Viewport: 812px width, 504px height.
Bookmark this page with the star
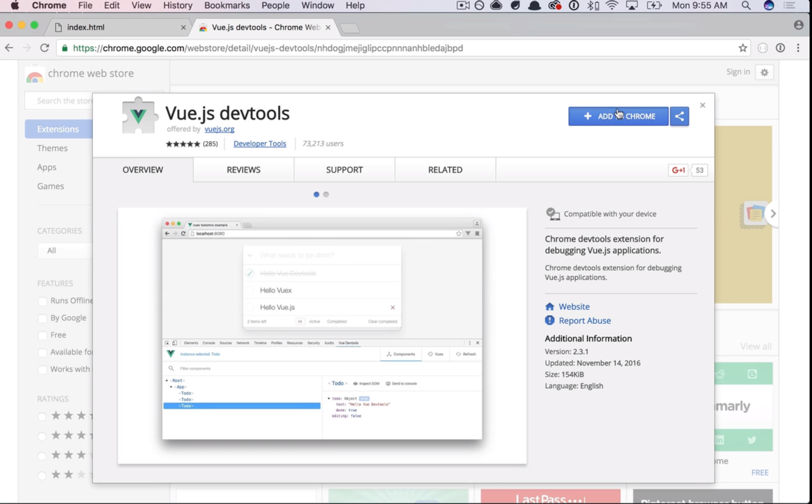[743, 48]
